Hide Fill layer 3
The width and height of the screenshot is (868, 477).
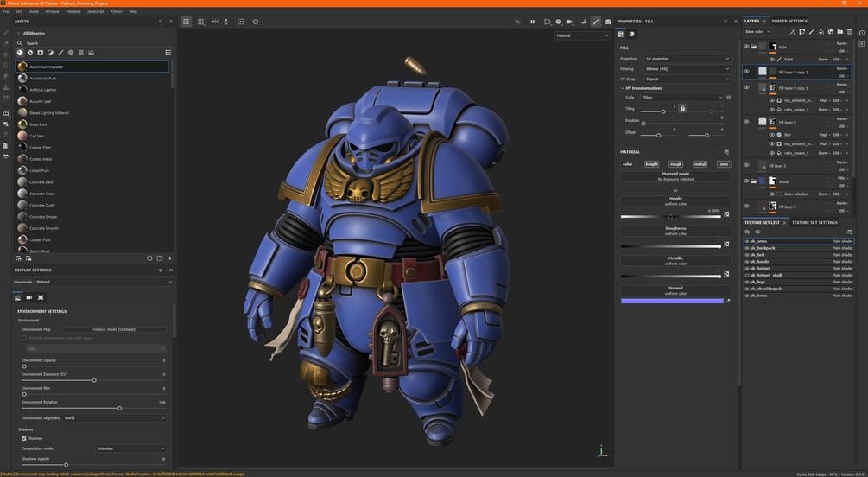click(746, 165)
